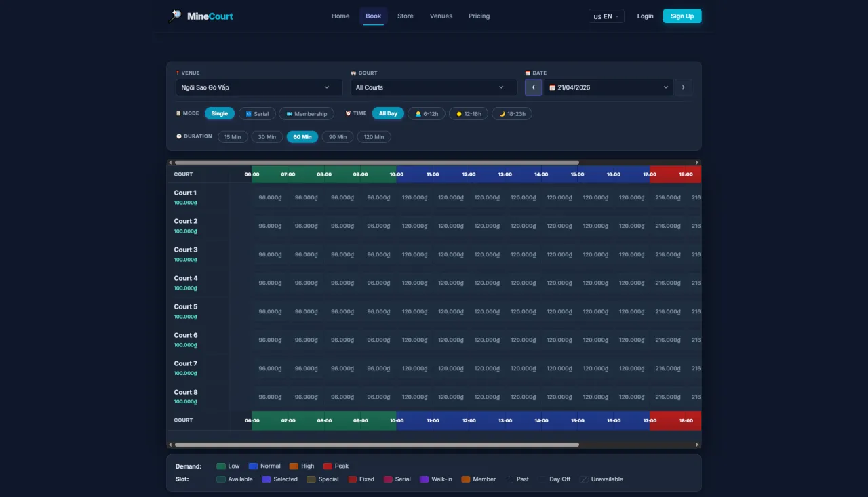Viewport: 868px width, 497px height.
Task: Click the purple Walk-in slot legend swatch
Action: tap(425, 479)
